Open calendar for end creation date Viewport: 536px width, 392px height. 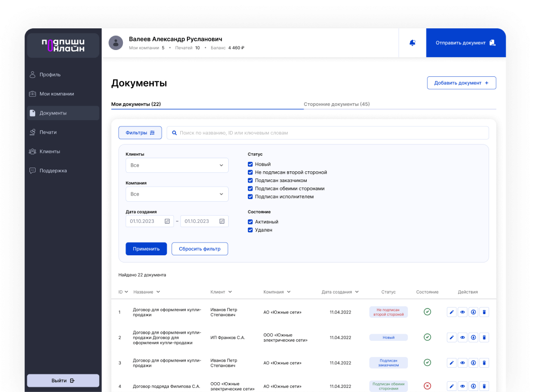tap(222, 221)
